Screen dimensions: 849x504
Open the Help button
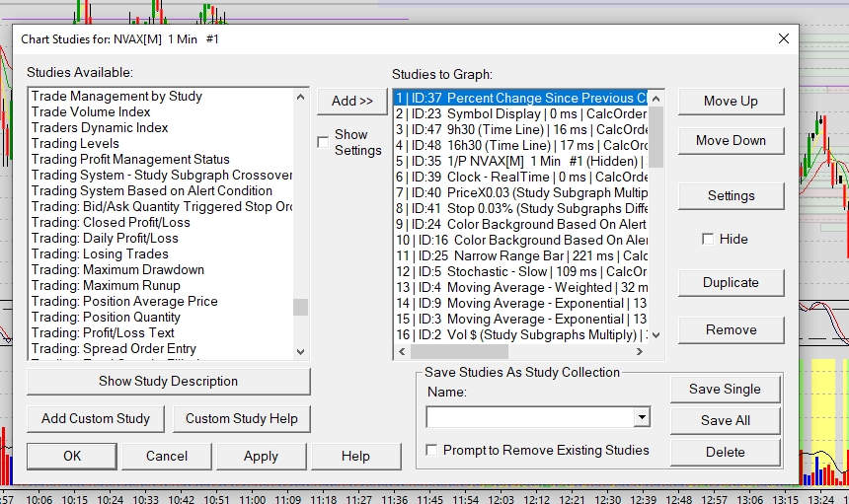click(x=355, y=457)
